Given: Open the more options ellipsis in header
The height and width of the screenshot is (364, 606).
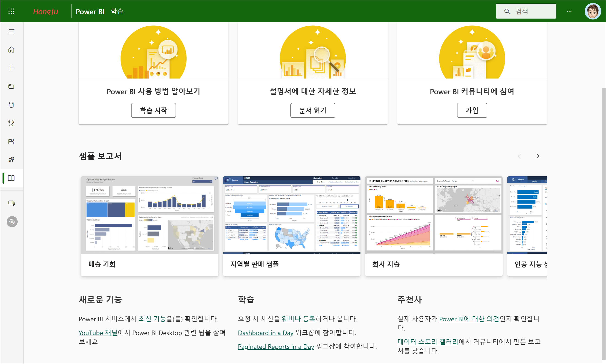Looking at the screenshot, I should tap(569, 11).
